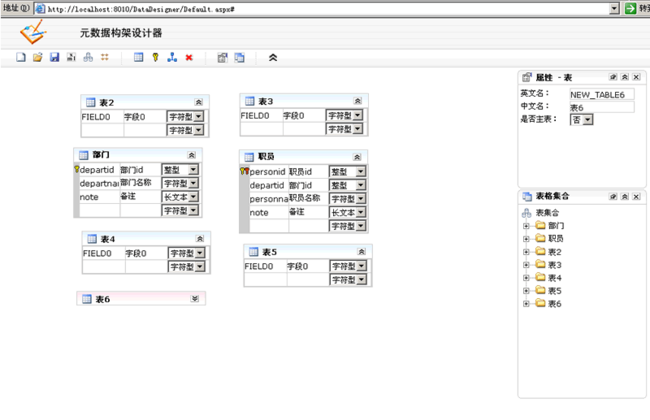Open file using folder toolbar icon

click(x=38, y=57)
